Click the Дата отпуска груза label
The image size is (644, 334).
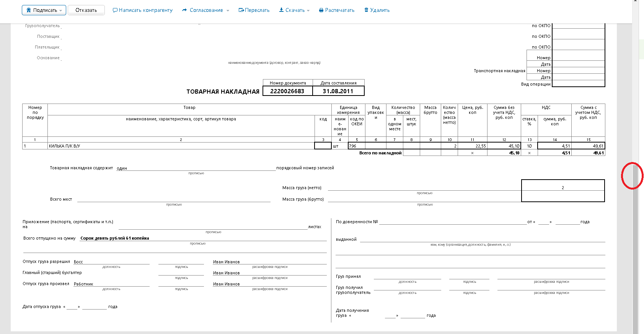point(41,306)
